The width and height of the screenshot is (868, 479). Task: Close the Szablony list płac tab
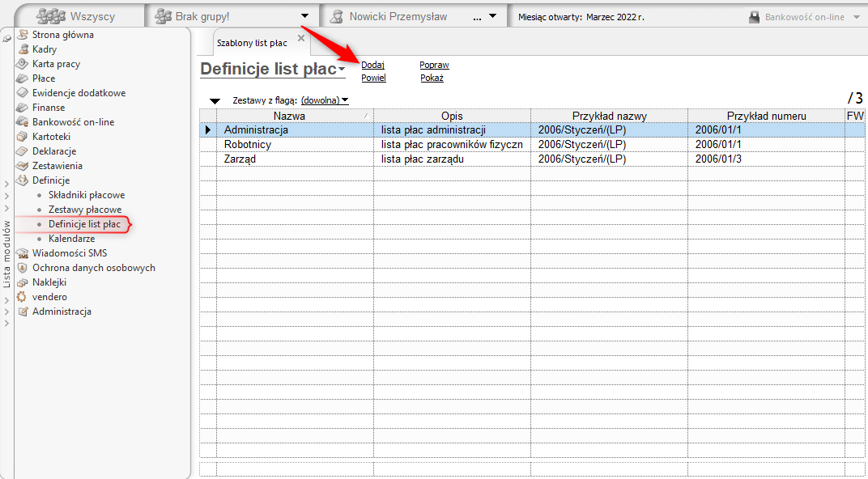(301, 38)
